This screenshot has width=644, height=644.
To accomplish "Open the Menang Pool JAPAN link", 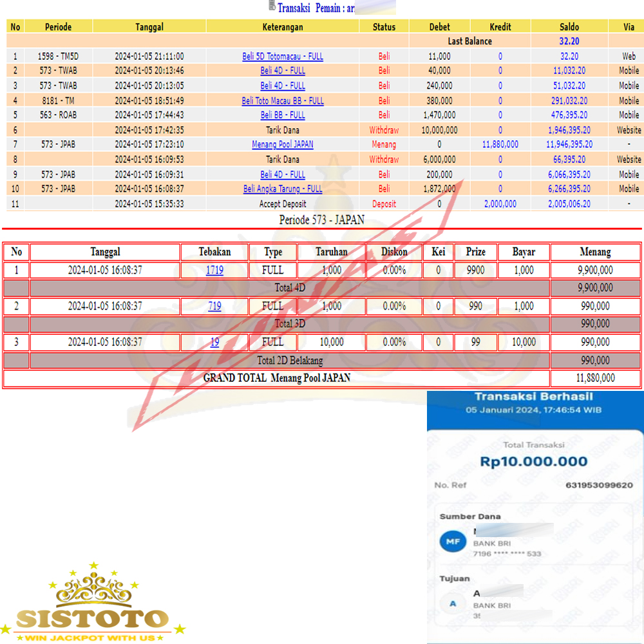I will 283,145.
